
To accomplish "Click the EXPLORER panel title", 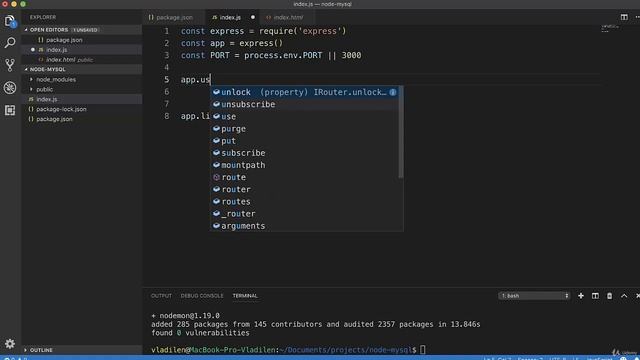I will click(43, 17).
